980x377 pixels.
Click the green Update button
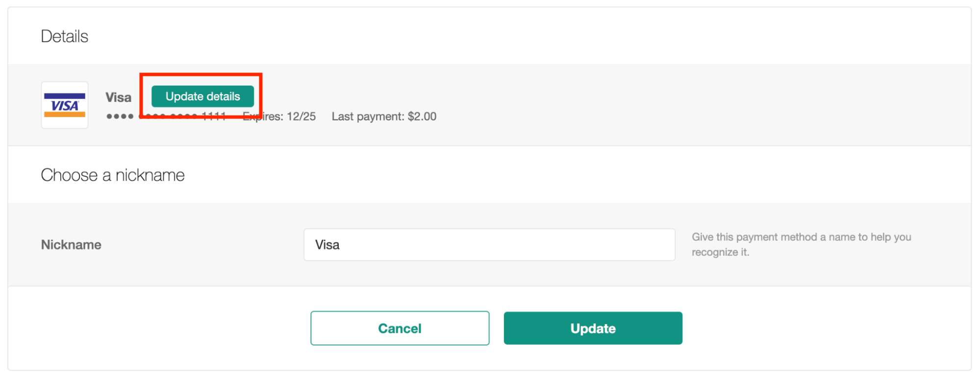tap(593, 328)
